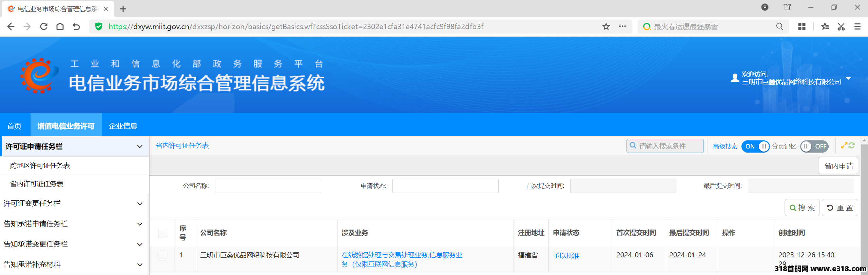This screenshot has height=275, width=868.
Task: Click the user avatar icon
Action: tap(735, 78)
